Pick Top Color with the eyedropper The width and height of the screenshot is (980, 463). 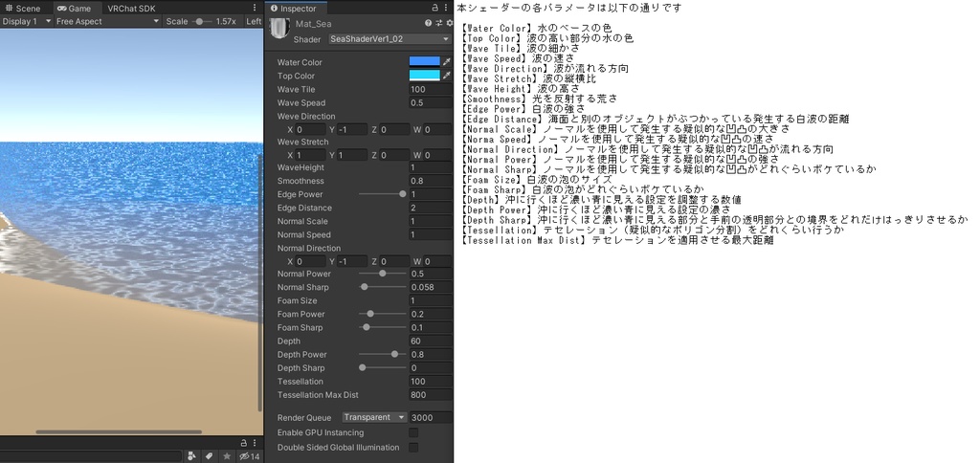pos(447,76)
